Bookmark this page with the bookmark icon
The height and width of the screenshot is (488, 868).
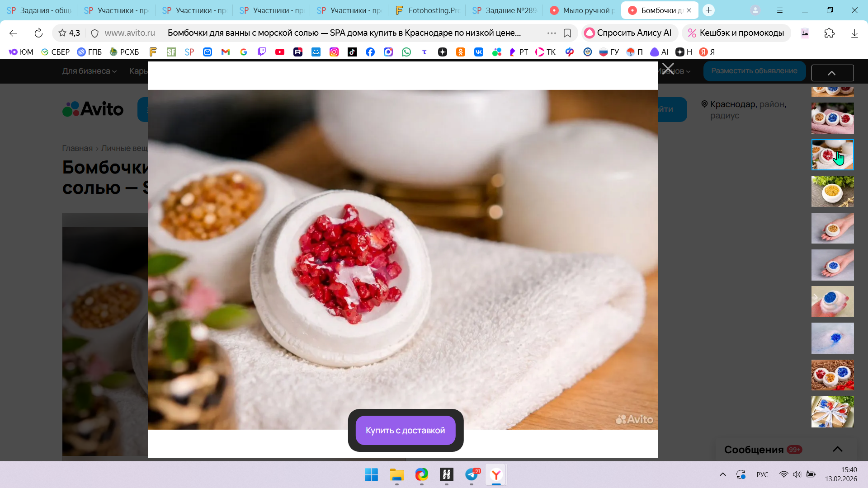point(567,33)
